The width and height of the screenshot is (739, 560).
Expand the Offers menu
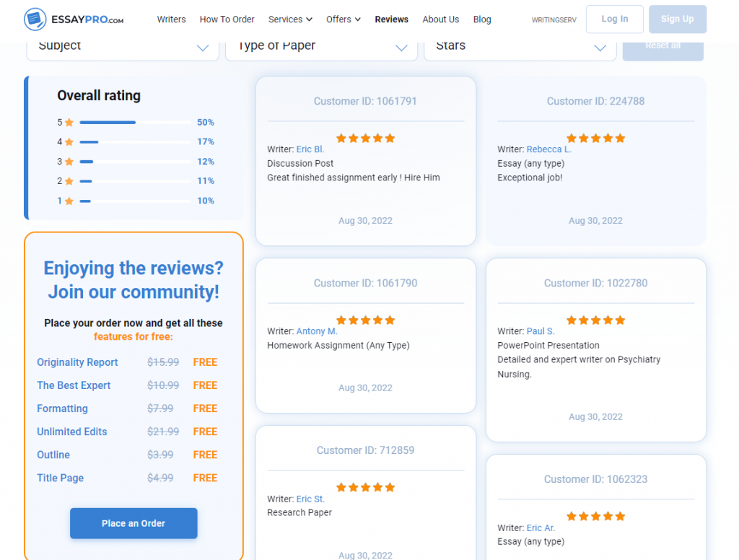pyautogui.click(x=344, y=19)
